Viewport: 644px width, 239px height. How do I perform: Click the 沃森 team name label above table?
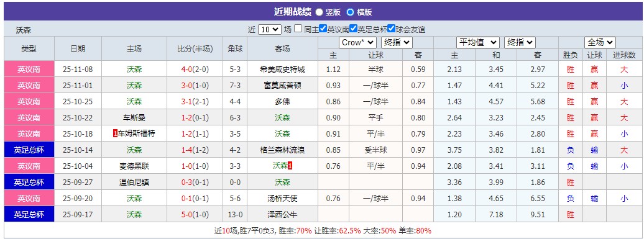(24, 30)
